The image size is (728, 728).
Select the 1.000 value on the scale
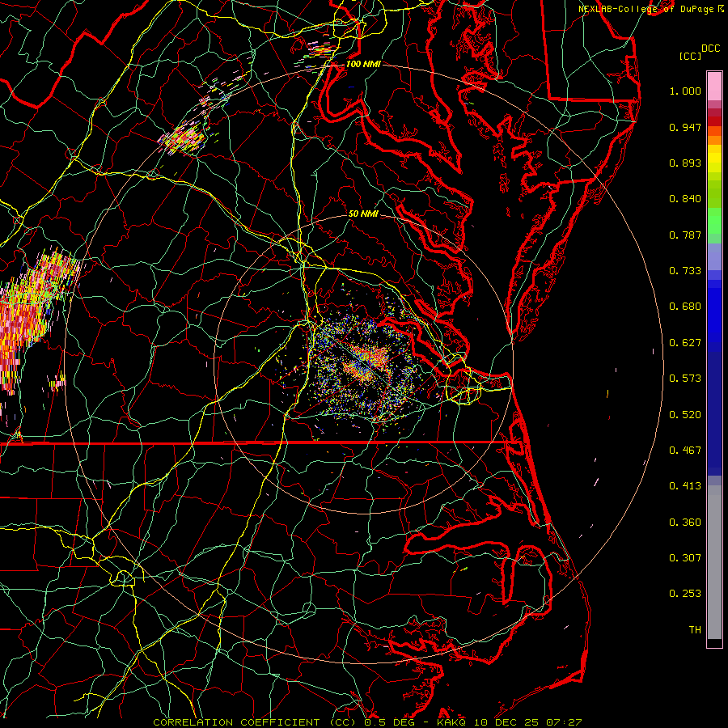pyautogui.click(x=685, y=91)
